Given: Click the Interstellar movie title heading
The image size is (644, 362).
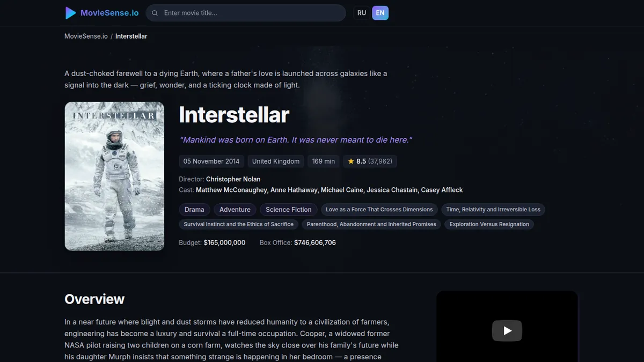Looking at the screenshot, I should point(234,115).
